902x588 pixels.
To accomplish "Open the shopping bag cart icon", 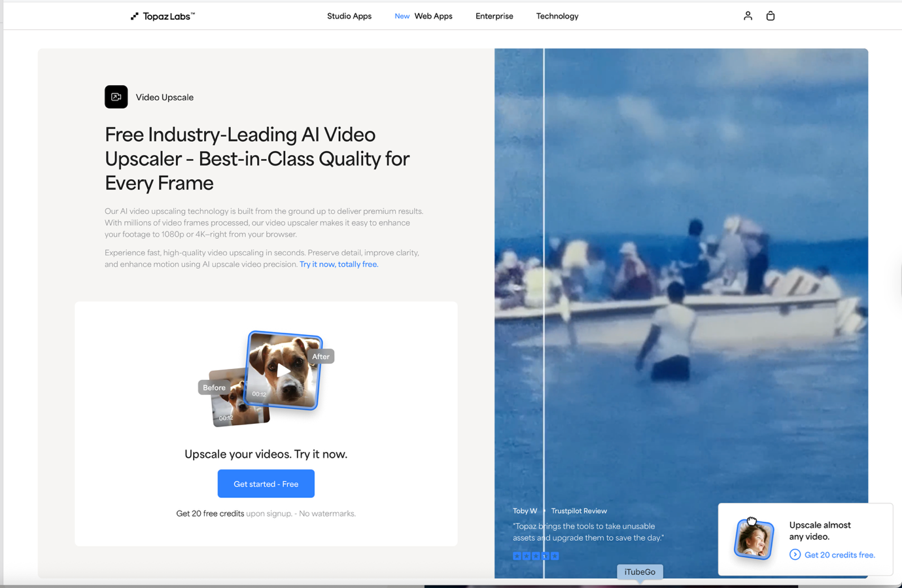I will [771, 16].
